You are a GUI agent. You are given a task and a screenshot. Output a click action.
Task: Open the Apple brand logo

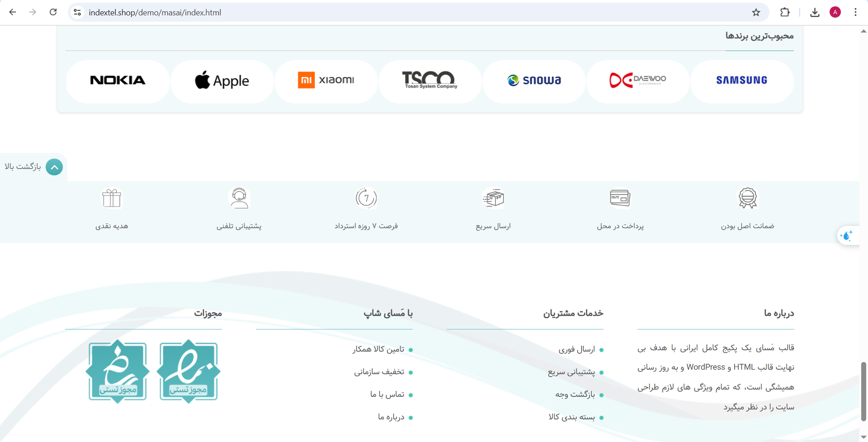(x=222, y=81)
